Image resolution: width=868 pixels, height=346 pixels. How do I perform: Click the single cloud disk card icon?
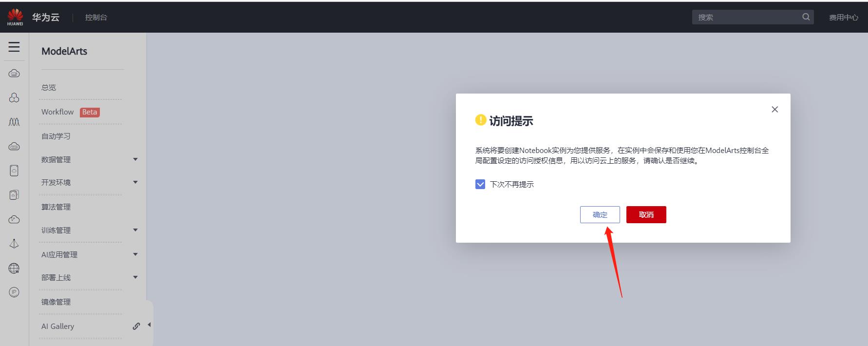[14, 171]
